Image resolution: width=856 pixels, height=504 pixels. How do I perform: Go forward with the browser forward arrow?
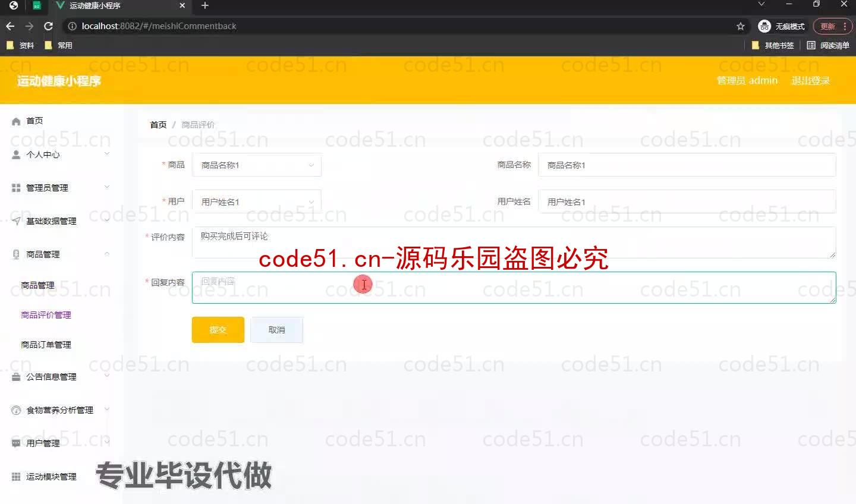click(x=29, y=26)
